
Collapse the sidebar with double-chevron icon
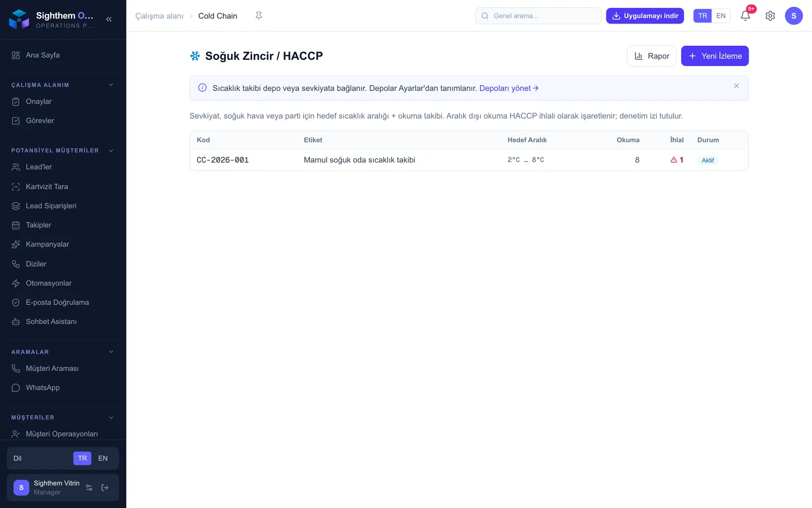(109, 19)
